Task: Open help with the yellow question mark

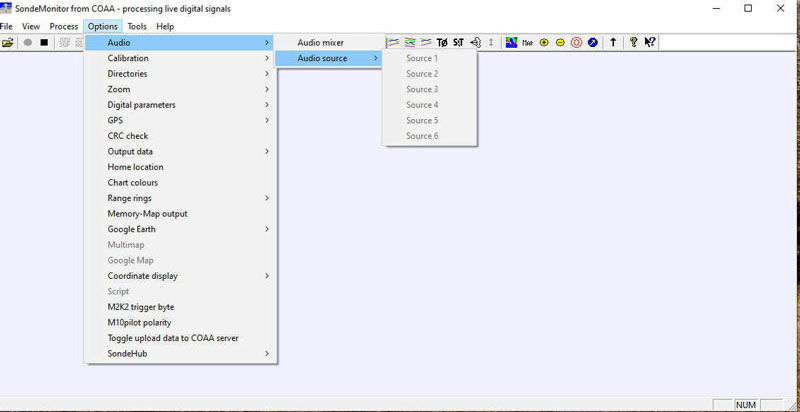Action: [633, 43]
